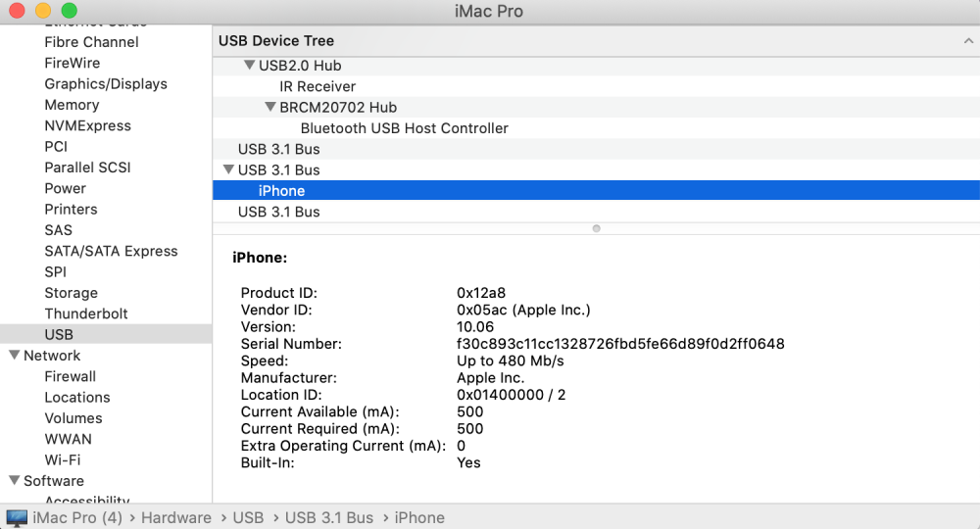Select IR Receiver in device tree
Screen dimensions: 980x529
596,86
